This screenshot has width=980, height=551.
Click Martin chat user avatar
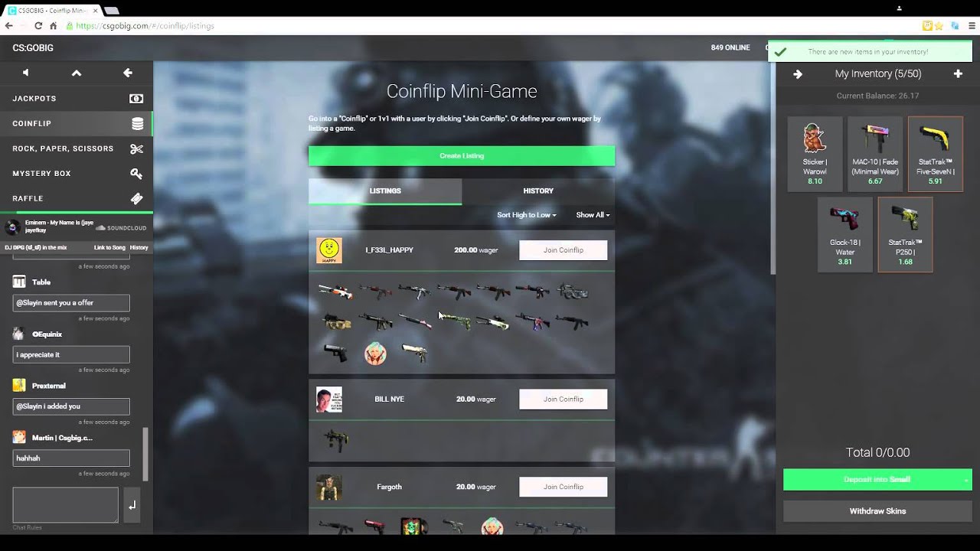pyautogui.click(x=19, y=438)
